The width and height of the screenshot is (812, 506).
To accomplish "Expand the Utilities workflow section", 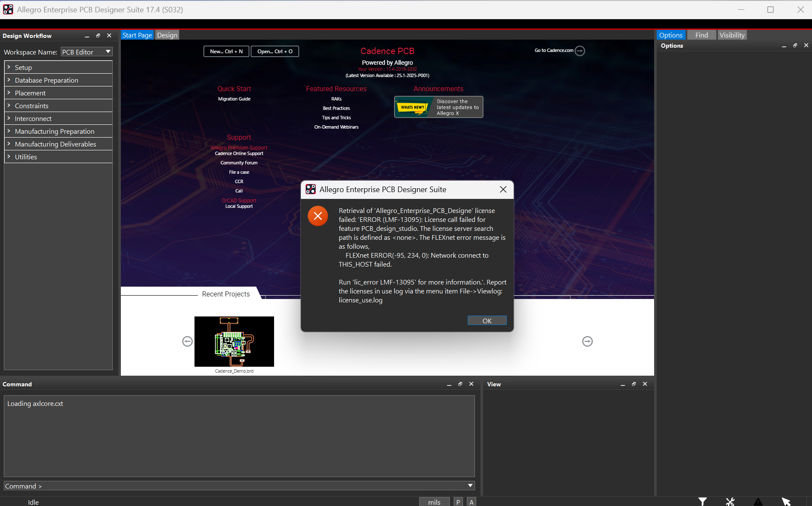I will pyautogui.click(x=58, y=157).
